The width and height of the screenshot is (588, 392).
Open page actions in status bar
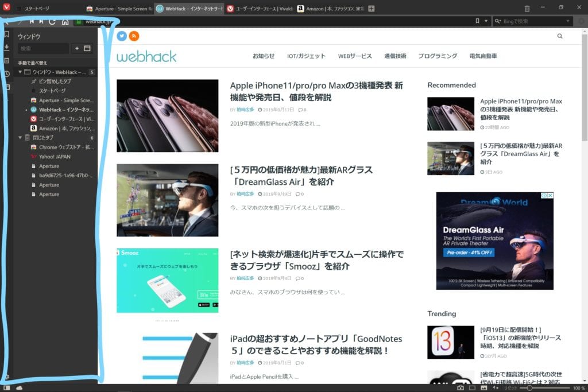click(496, 388)
